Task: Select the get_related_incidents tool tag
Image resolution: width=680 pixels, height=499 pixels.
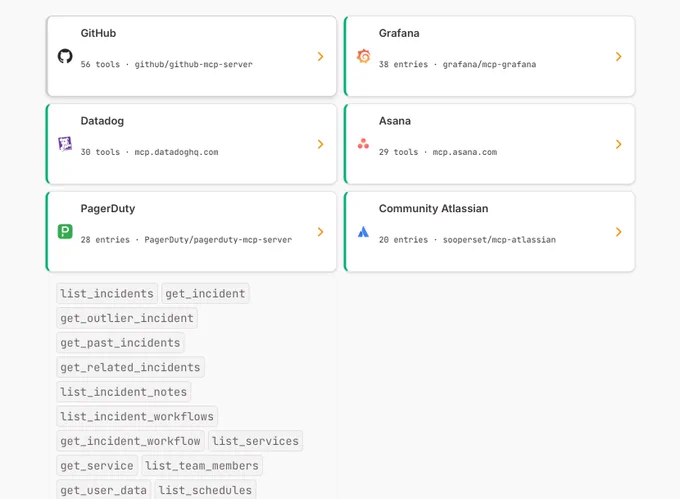Action: 130,367
